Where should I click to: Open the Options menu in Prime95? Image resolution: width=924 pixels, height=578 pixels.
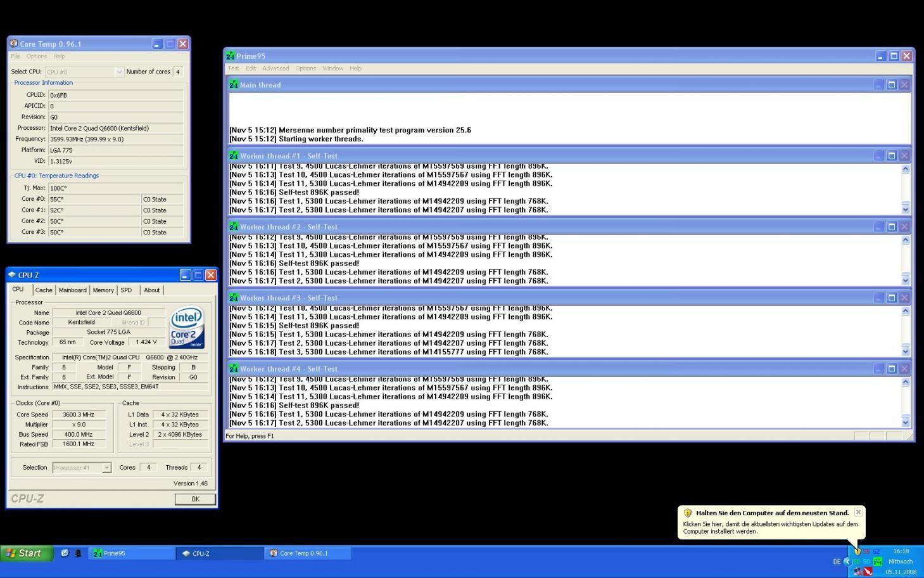point(305,68)
